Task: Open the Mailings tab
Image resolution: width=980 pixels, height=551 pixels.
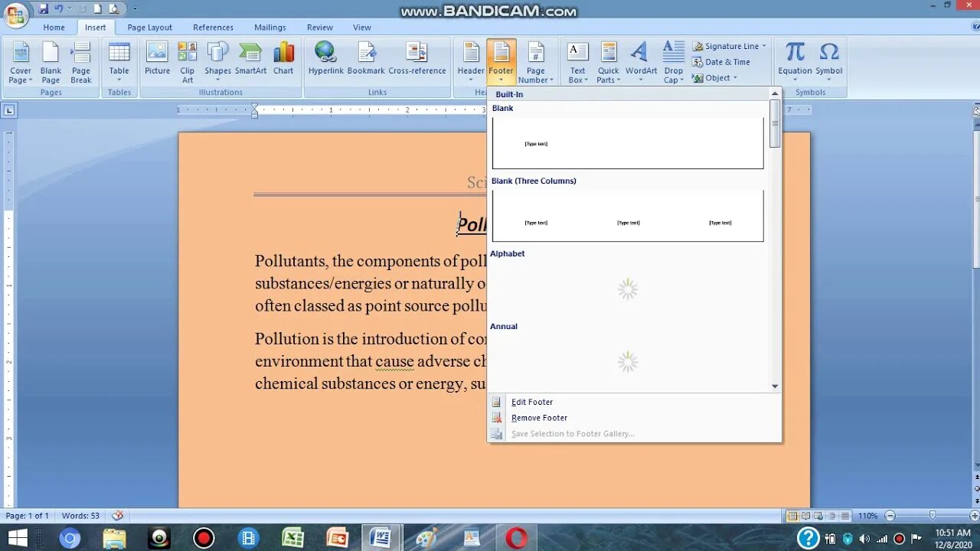Action: pos(269,28)
